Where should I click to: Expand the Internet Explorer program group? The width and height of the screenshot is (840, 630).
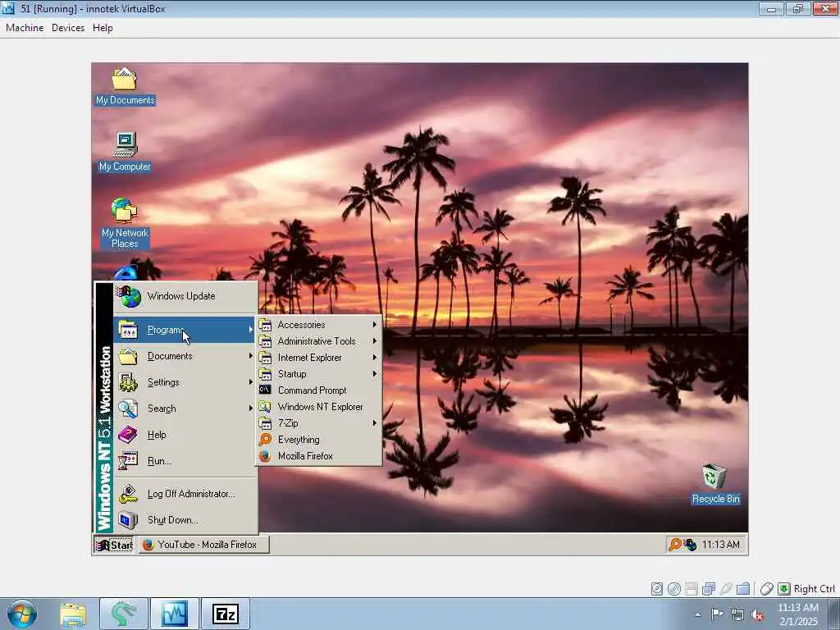click(319, 358)
